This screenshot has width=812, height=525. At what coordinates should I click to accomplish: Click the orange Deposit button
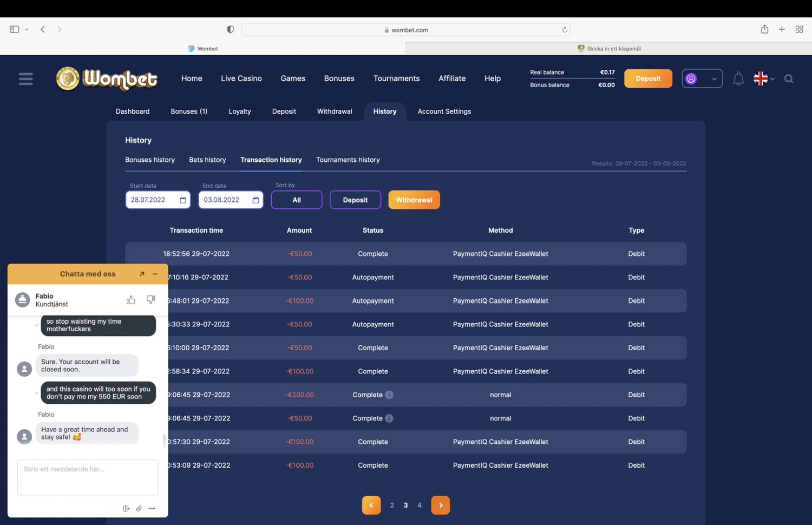click(x=648, y=78)
